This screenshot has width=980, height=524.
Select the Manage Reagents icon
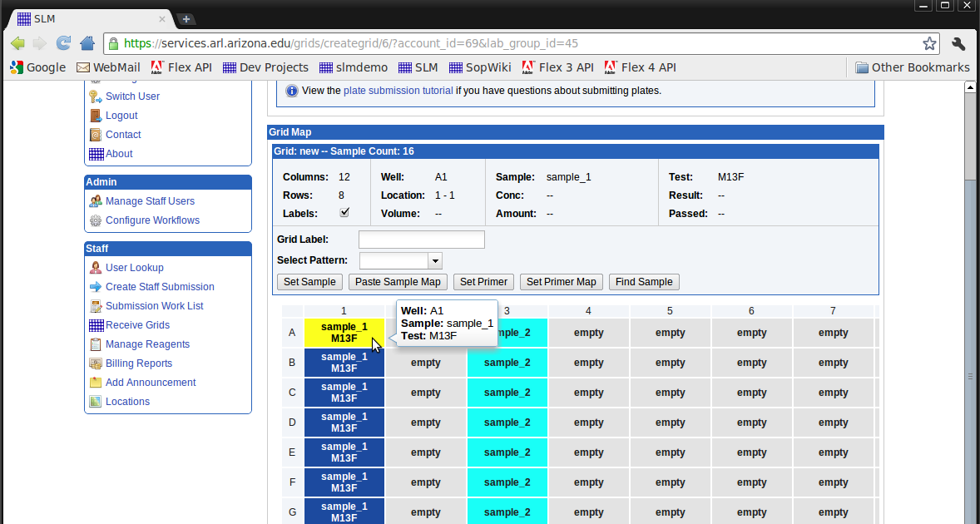[95, 344]
